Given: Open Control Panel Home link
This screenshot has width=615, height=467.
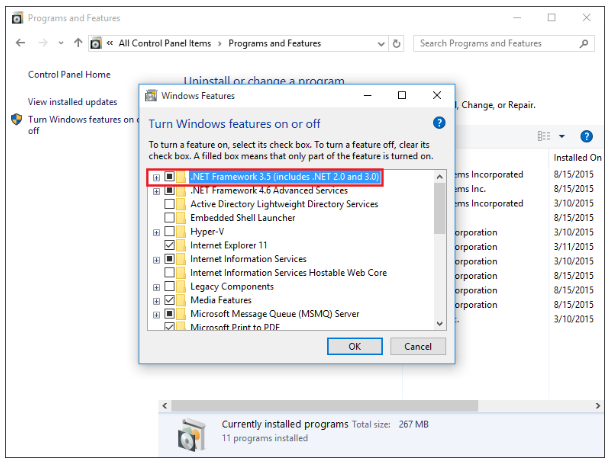Looking at the screenshot, I should pos(69,75).
